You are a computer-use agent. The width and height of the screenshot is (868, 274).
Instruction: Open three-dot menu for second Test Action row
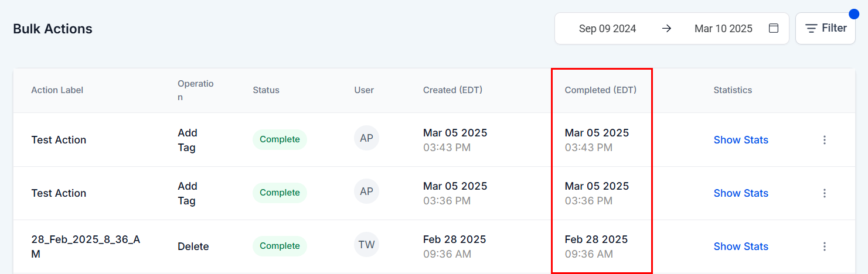824,193
